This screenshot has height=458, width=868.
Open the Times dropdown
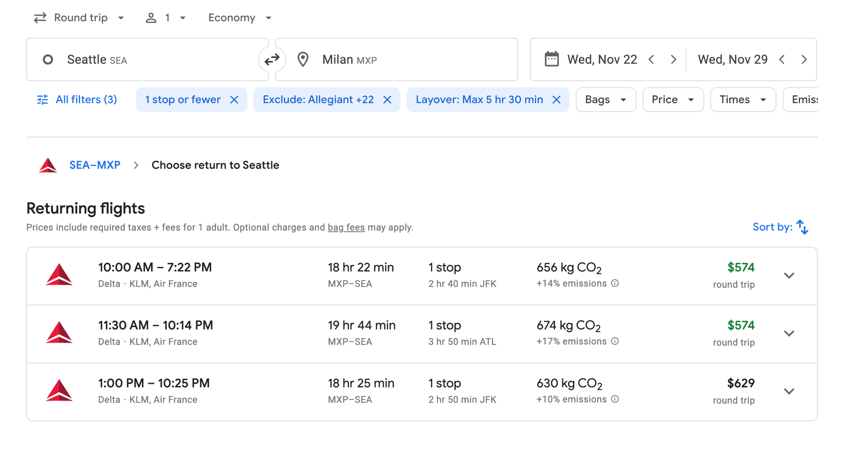click(742, 99)
